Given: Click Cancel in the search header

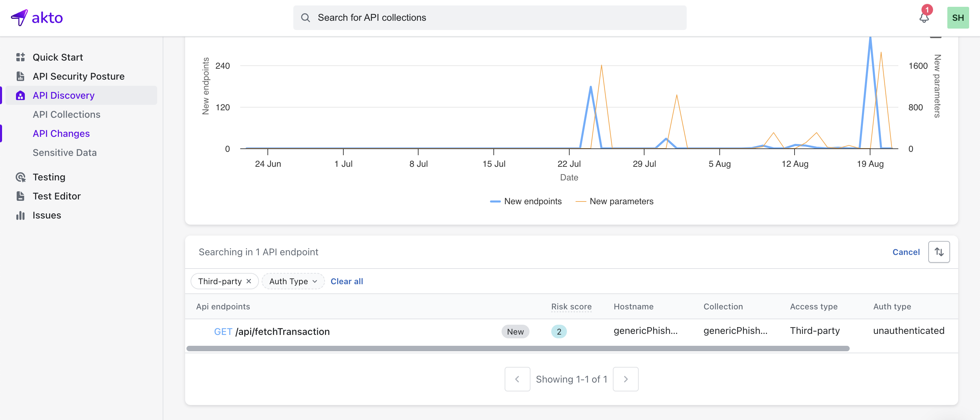Looking at the screenshot, I should pos(906,252).
